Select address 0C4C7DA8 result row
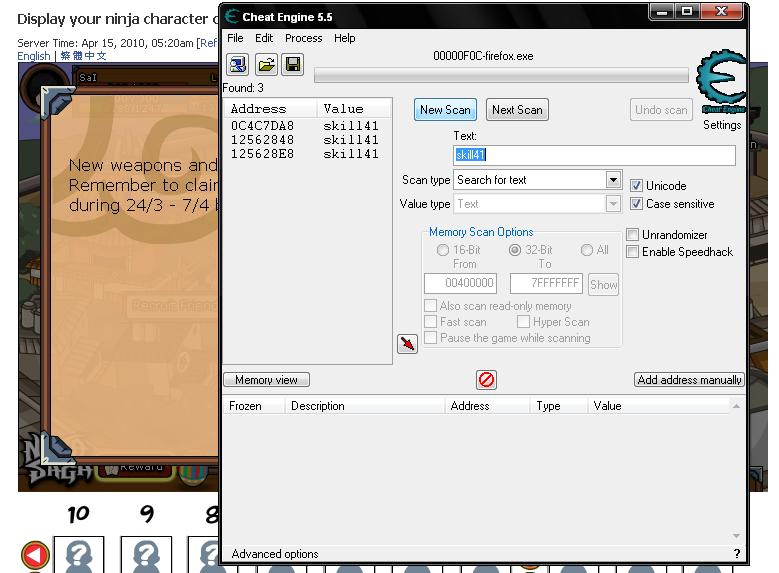 click(307, 126)
